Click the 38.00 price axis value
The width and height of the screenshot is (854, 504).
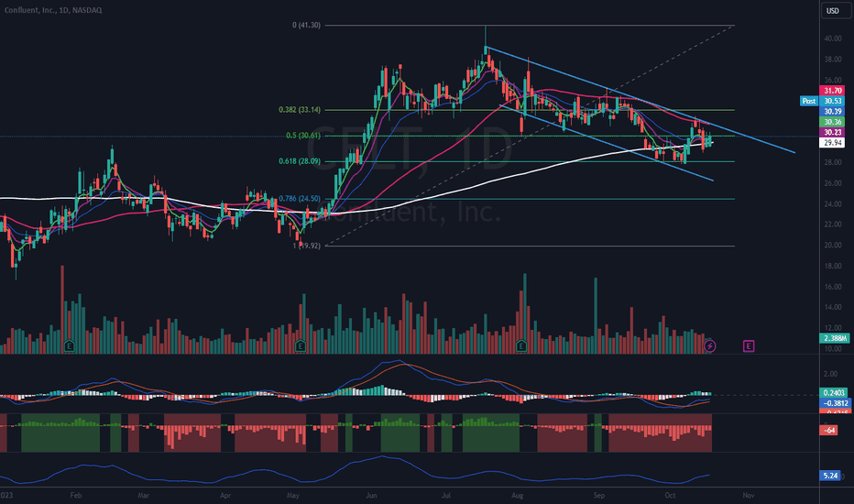pyautogui.click(x=833, y=60)
